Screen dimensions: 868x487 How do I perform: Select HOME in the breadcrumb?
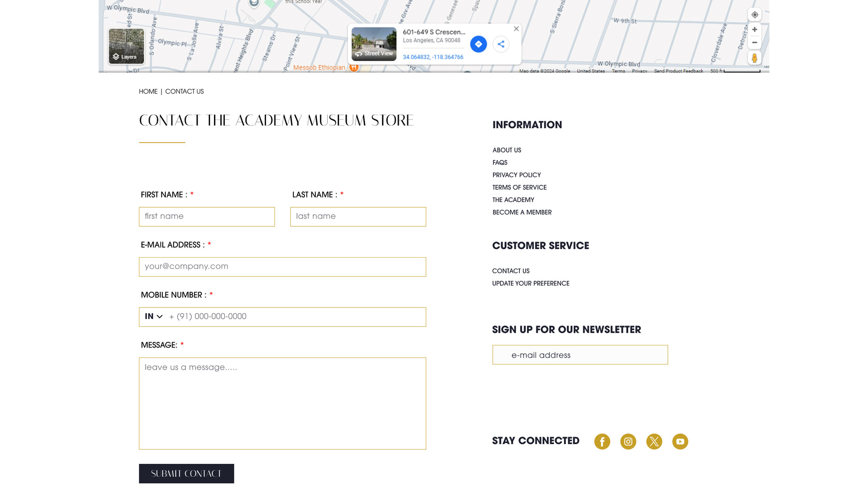148,91
